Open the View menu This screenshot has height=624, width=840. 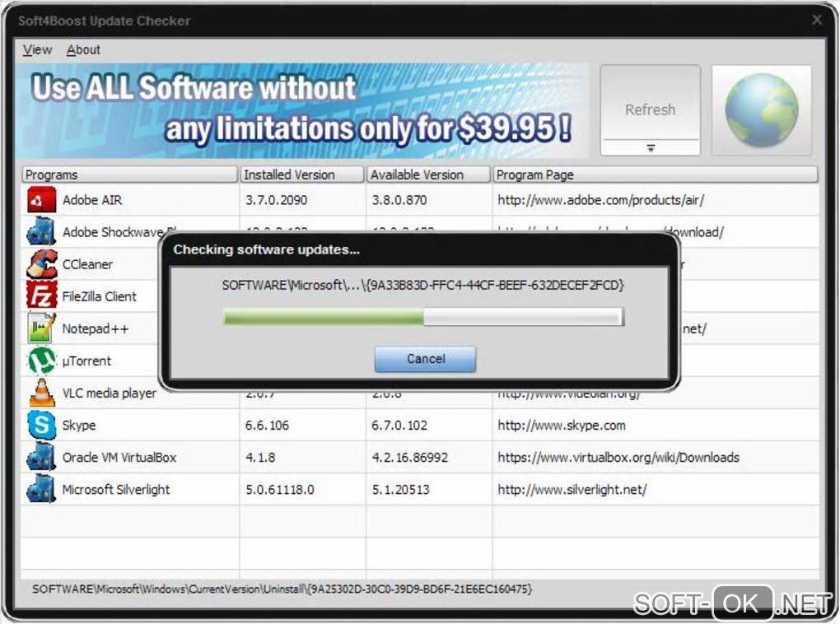38,50
